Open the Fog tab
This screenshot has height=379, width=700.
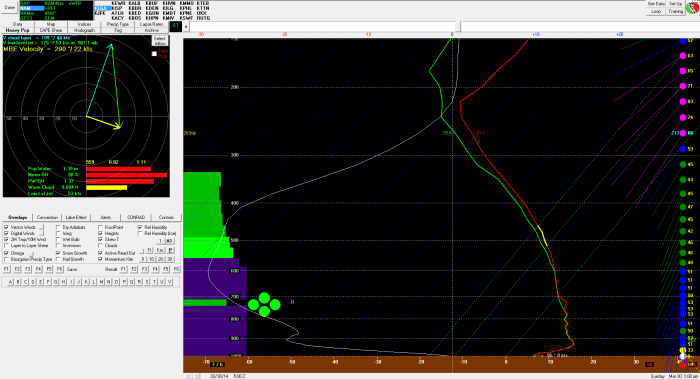[x=118, y=30]
